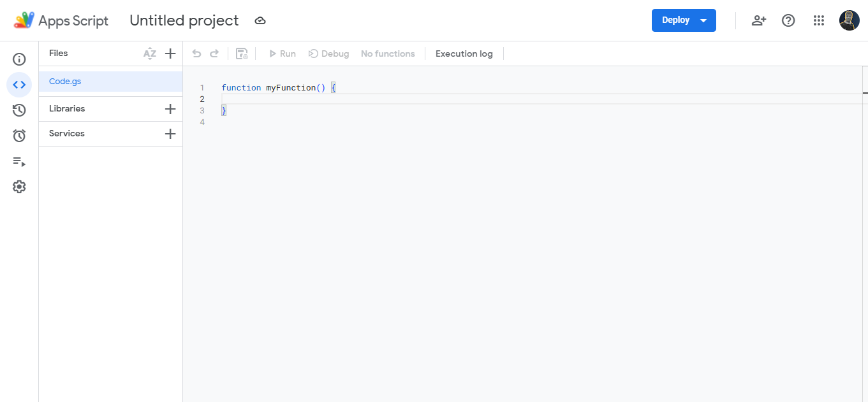The height and width of the screenshot is (402, 868).
Task: Click the Services section label
Action: point(67,134)
